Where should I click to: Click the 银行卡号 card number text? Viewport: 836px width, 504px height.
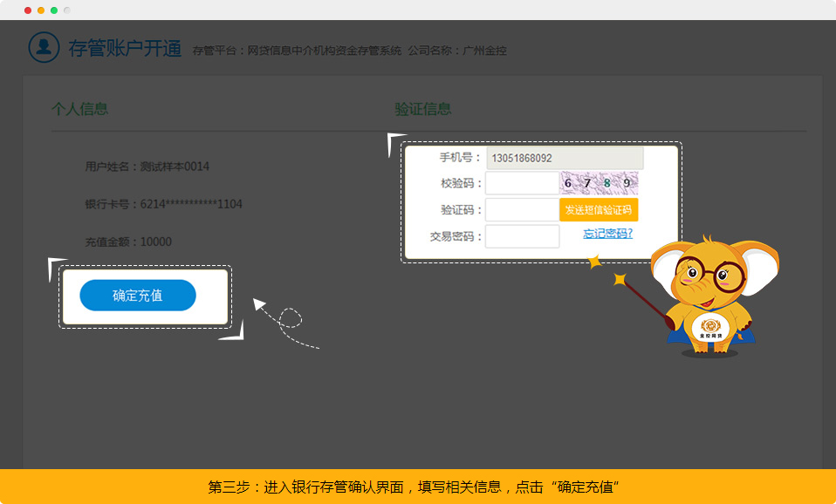point(163,204)
